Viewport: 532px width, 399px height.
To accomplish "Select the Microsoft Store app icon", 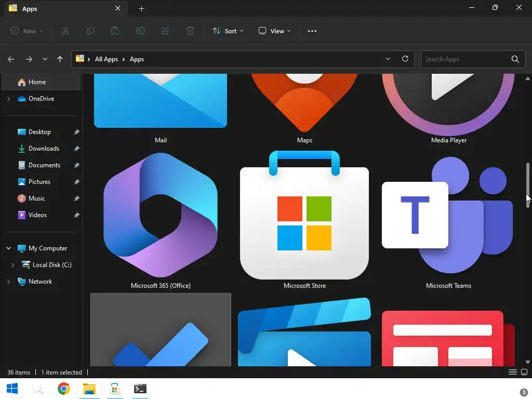I will point(304,215).
